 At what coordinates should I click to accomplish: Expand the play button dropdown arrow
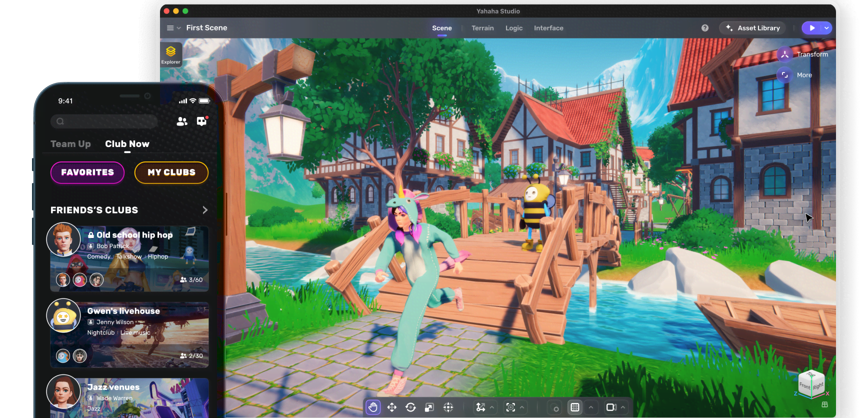coord(827,28)
